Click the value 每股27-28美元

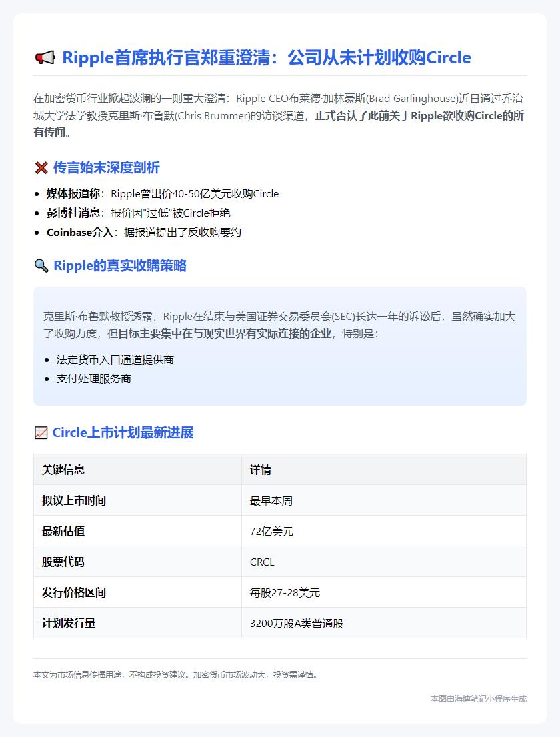(x=285, y=592)
